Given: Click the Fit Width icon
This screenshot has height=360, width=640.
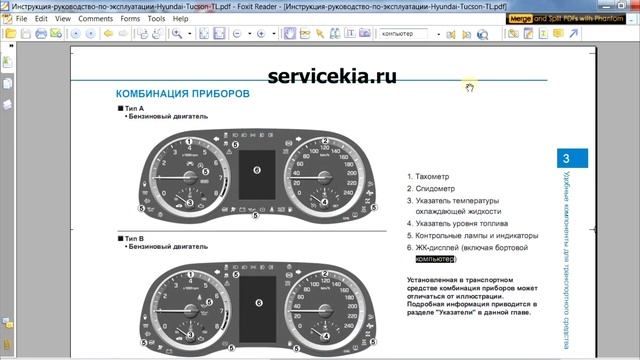Looking at the screenshot, I should [219, 33].
